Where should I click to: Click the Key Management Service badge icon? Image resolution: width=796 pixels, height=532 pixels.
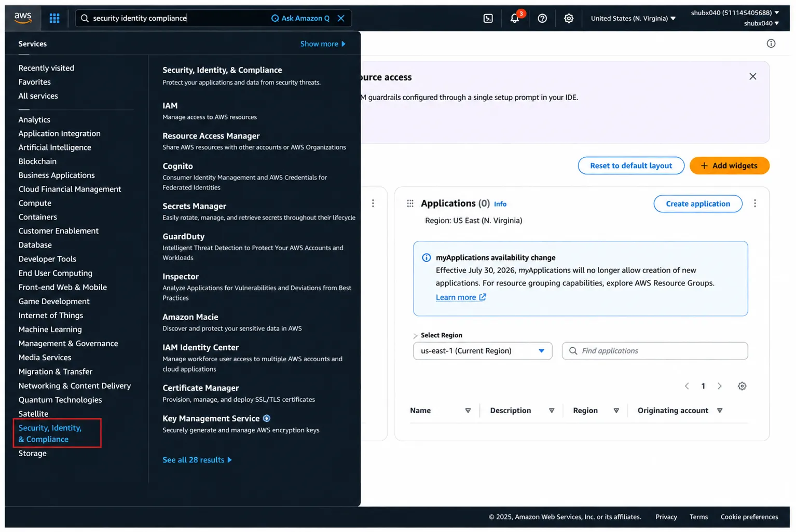click(267, 418)
